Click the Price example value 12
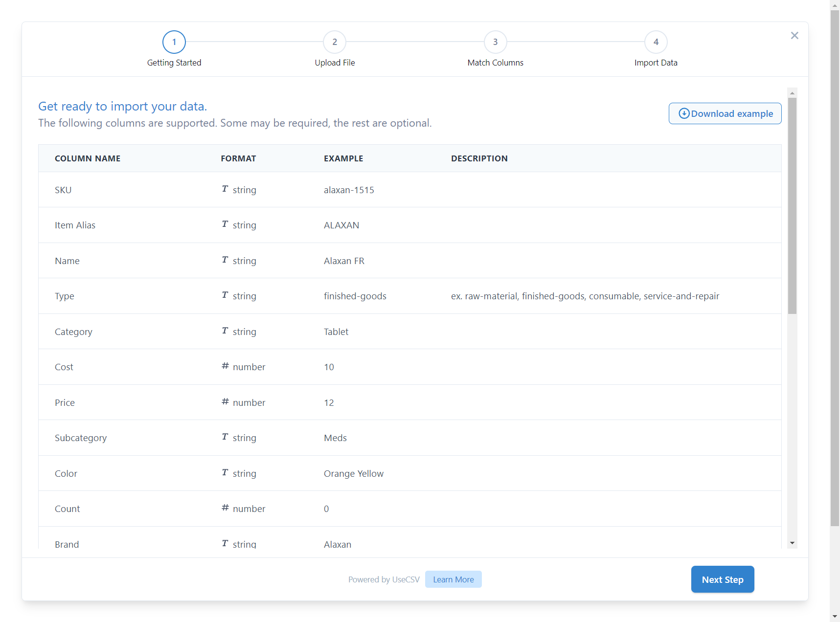 [329, 403]
